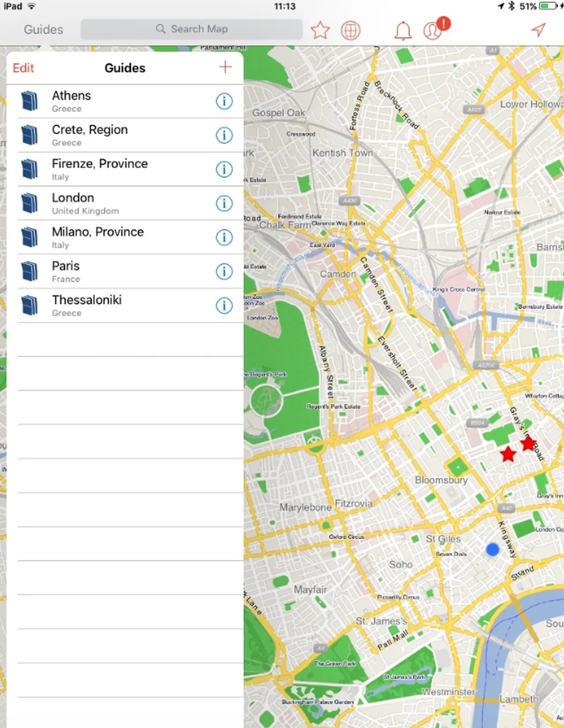
Task: Select the Paris guide name
Action: 66,266
